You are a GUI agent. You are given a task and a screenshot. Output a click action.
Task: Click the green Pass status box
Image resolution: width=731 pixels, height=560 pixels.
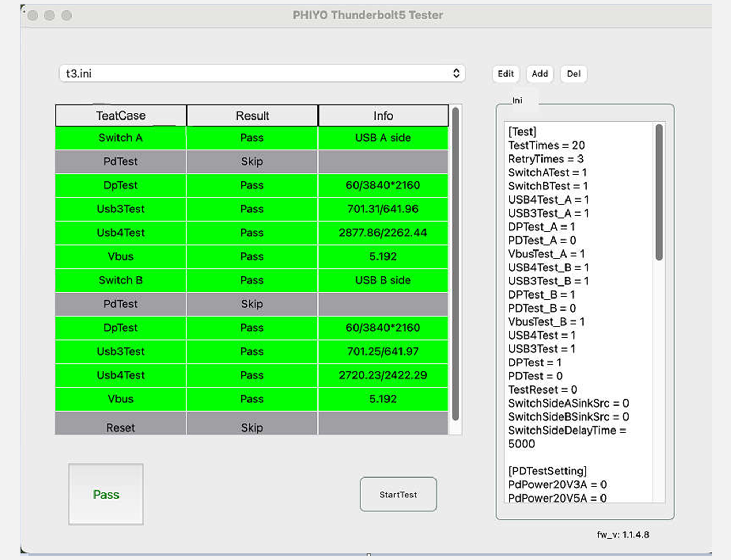[x=106, y=494]
